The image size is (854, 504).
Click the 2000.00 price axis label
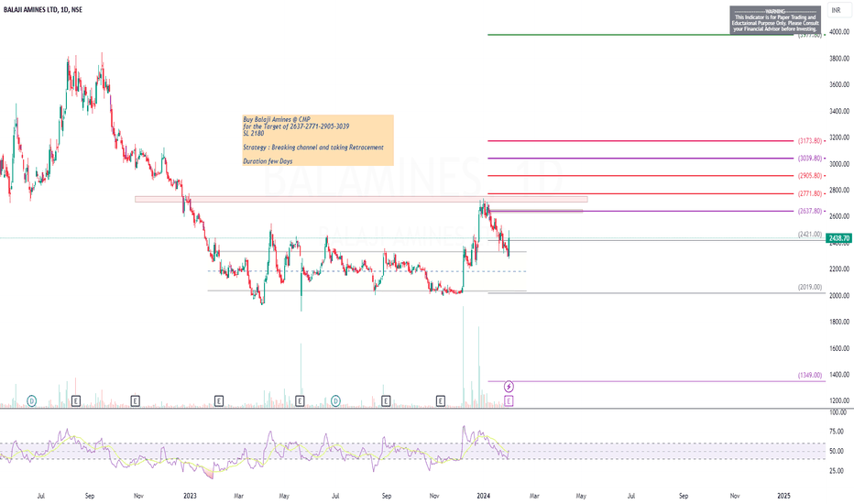tap(839, 295)
